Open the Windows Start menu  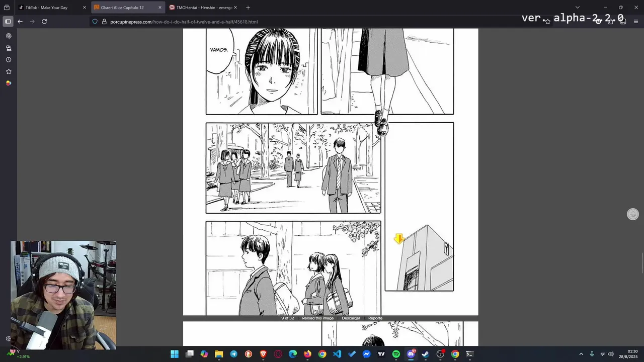point(175,354)
